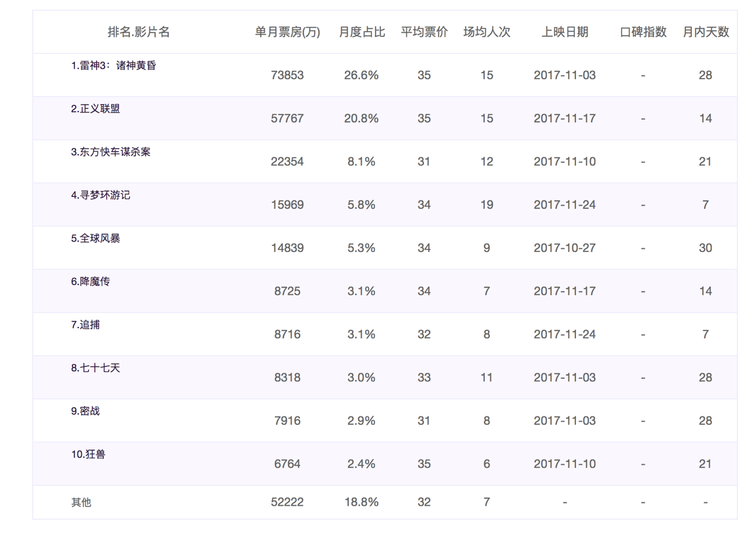Open the movie 正义联盟

(94, 109)
